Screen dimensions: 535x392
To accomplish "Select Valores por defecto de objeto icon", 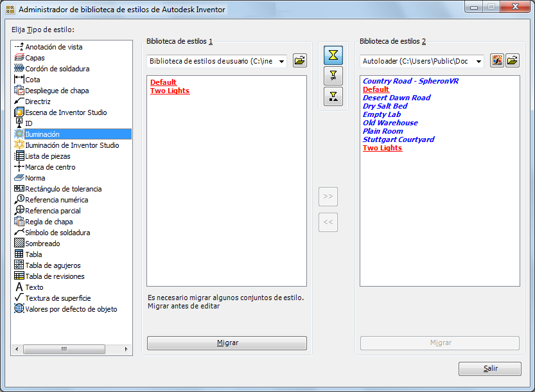I will pyautogui.click(x=19, y=309).
